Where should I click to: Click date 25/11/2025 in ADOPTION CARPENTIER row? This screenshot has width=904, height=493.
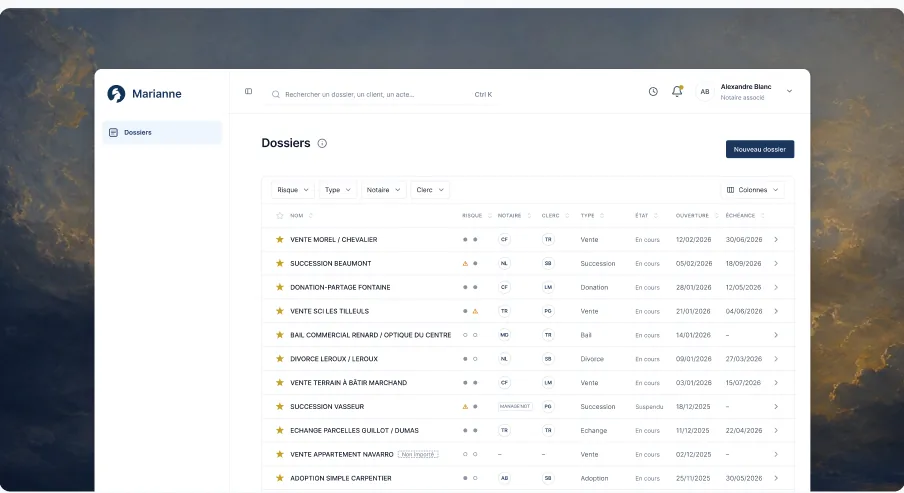click(693, 478)
